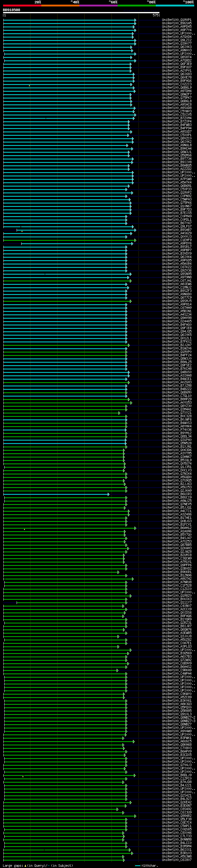Image resolution: width=197 pixels, height=868 pixels.
Task: Open hit UniRef100_A7Q0D4
Action: [x=177, y=37]
